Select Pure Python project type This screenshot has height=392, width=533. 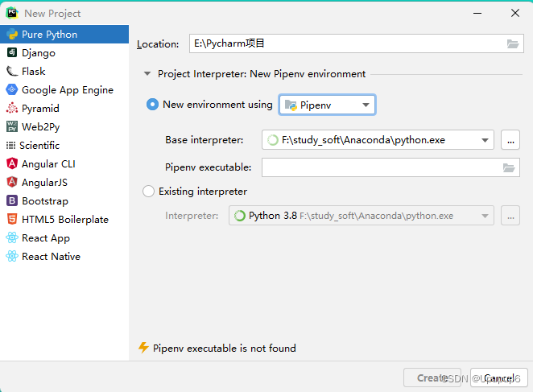point(64,35)
